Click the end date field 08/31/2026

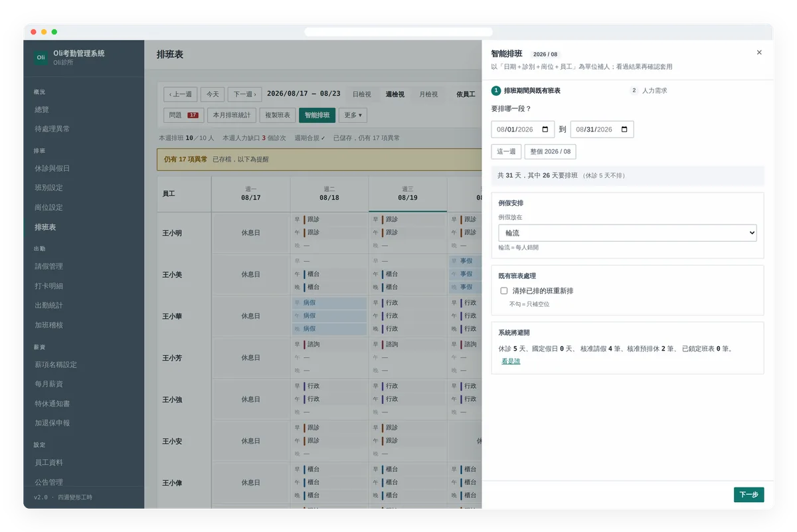pos(602,130)
